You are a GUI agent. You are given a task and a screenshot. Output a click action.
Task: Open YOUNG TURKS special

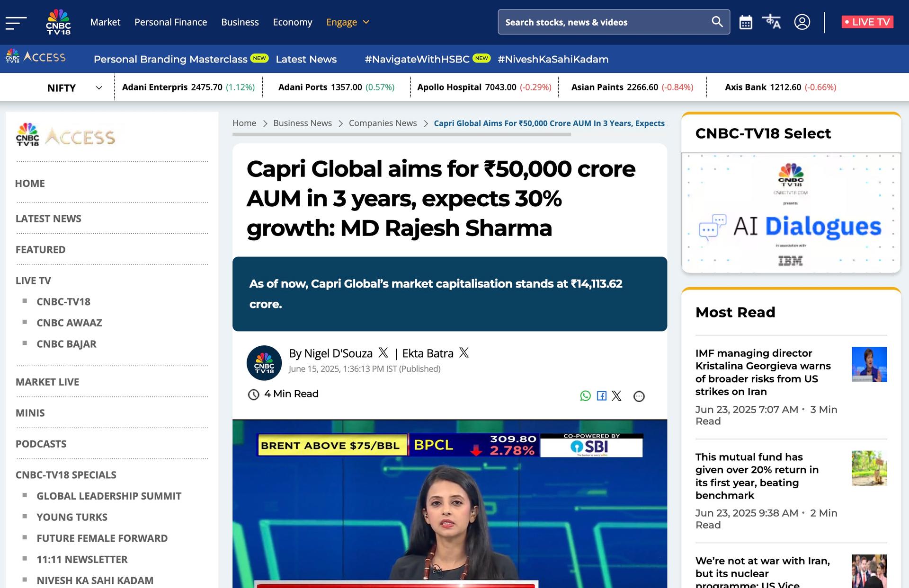(72, 518)
